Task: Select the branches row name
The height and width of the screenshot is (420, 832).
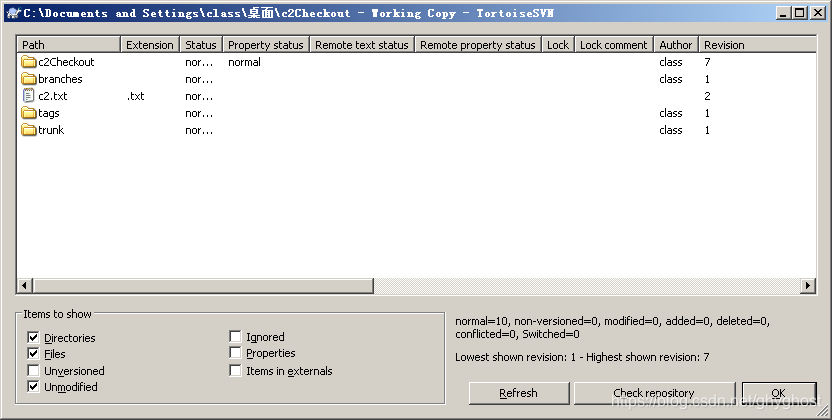Action: pos(60,79)
